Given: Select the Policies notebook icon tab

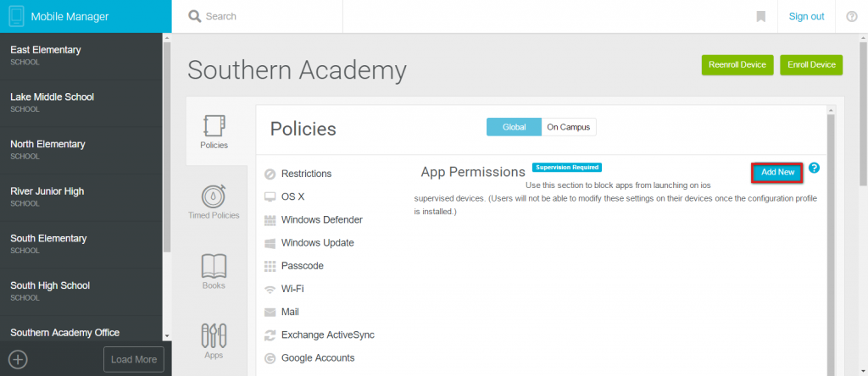Looking at the screenshot, I should pyautogui.click(x=214, y=127).
